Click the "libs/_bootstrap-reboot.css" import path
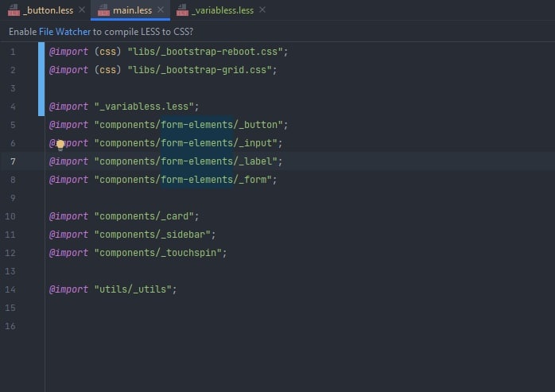555x392 pixels. 205,52
